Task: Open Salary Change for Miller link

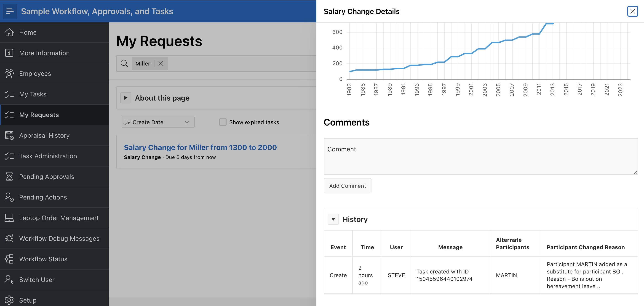Action: point(200,147)
